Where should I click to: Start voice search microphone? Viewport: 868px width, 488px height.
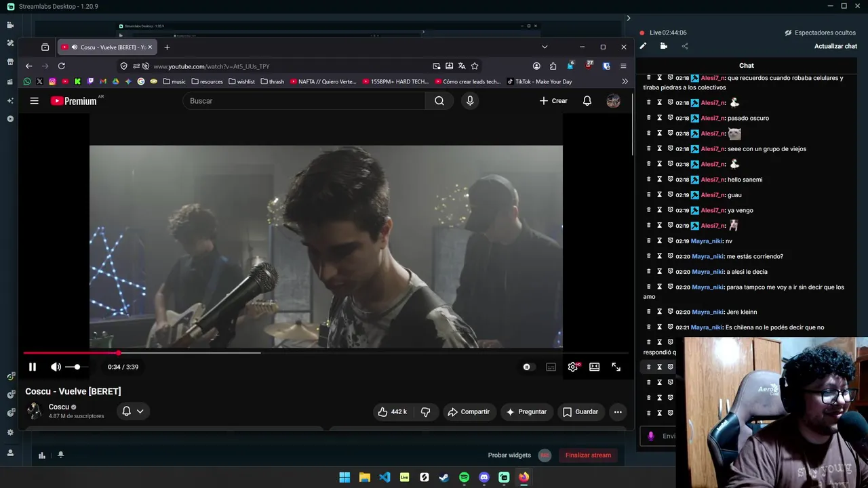click(470, 101)
